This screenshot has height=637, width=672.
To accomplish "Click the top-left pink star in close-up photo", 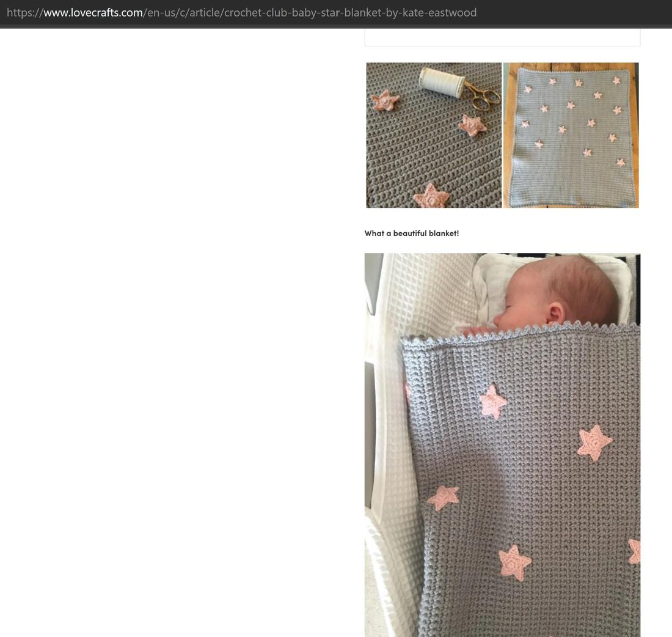I will pyautogui.click(x=385, y=101).
